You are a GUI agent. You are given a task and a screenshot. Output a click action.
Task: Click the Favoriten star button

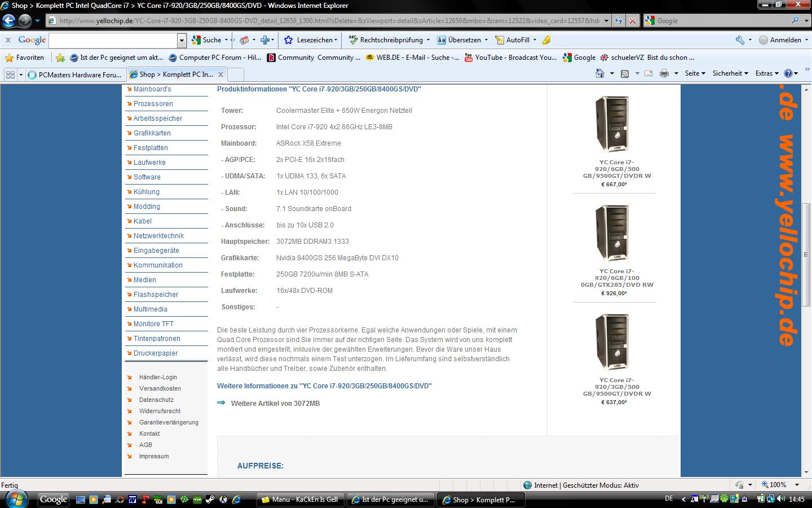pos(24,58)
